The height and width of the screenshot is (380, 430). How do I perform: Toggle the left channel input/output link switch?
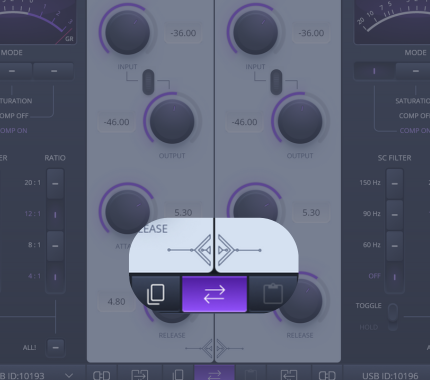(x=148, y=82)
